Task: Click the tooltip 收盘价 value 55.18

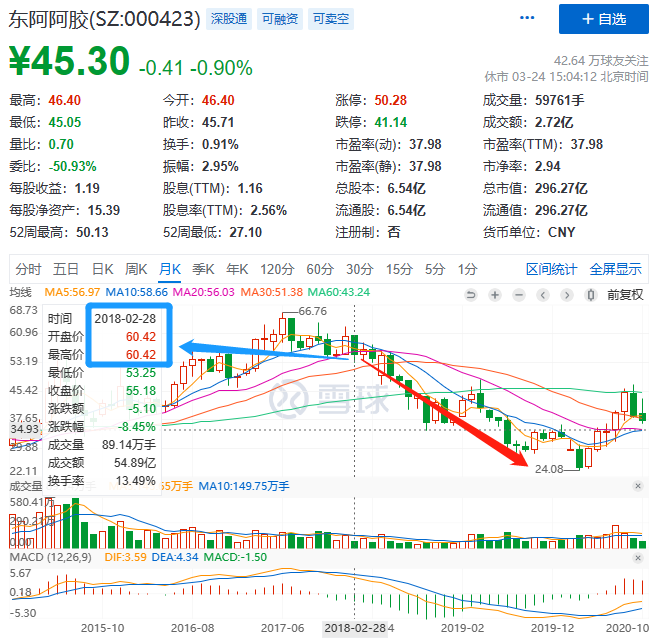Action: 141,391
